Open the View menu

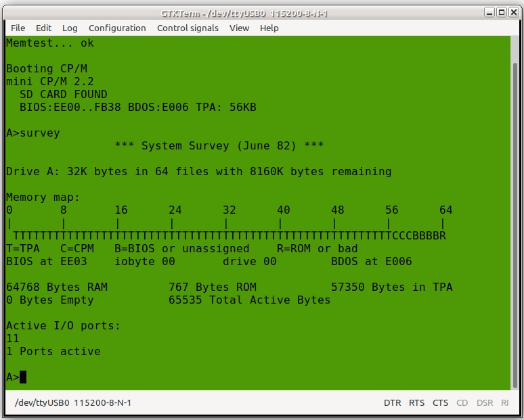(x=239, y=28)
